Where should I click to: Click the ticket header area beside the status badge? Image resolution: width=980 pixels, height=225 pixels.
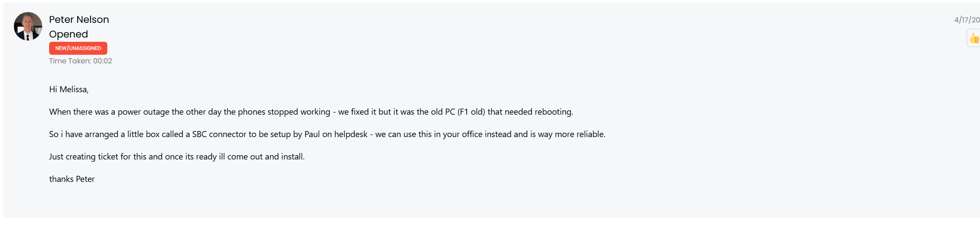coord(517,48)
